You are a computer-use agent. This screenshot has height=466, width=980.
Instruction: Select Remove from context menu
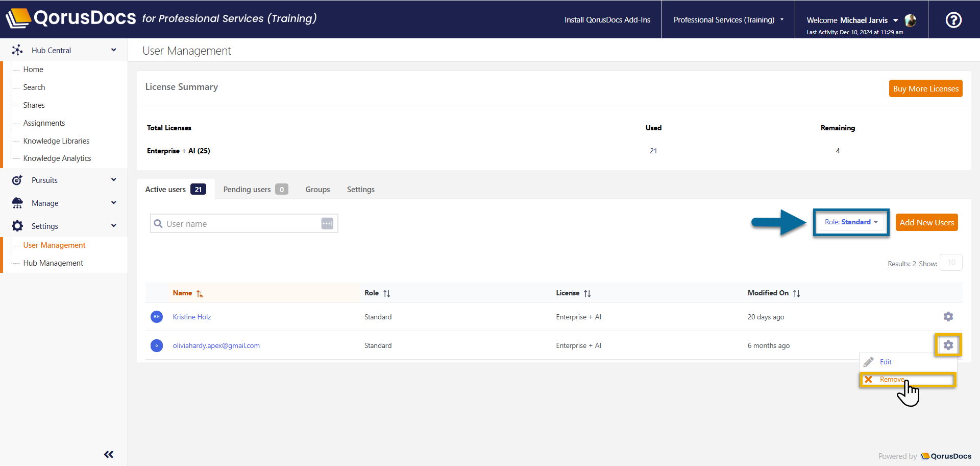pyautogui.click(x=892, y=379)
